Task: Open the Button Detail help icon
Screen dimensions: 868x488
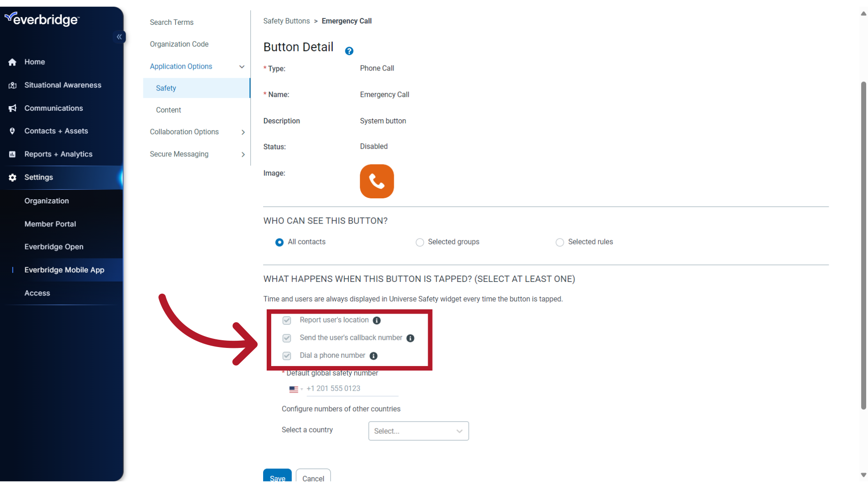Action: click(x=349, y=51)
